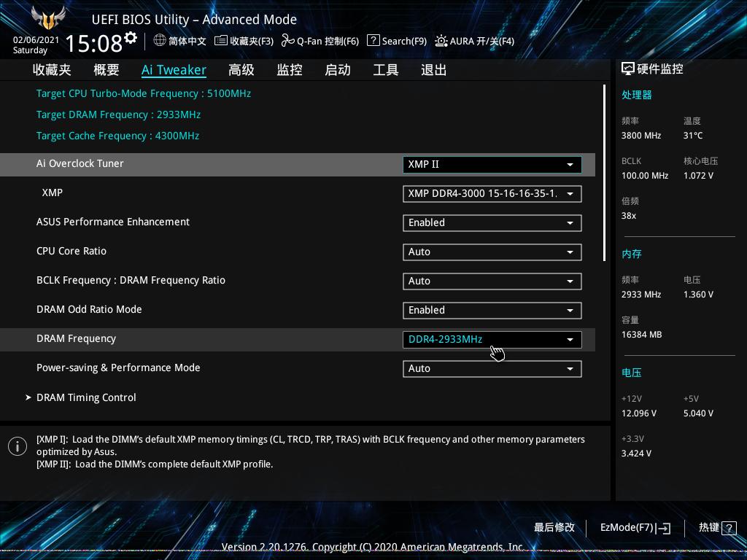Open the 热键 hotkey help icon
The image size is (747, 560).
(x=731, y=527)
